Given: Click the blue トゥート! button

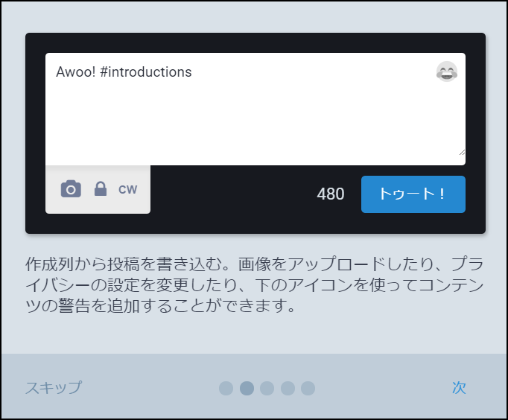Looking at the screenshot, I should coord(413,194).
